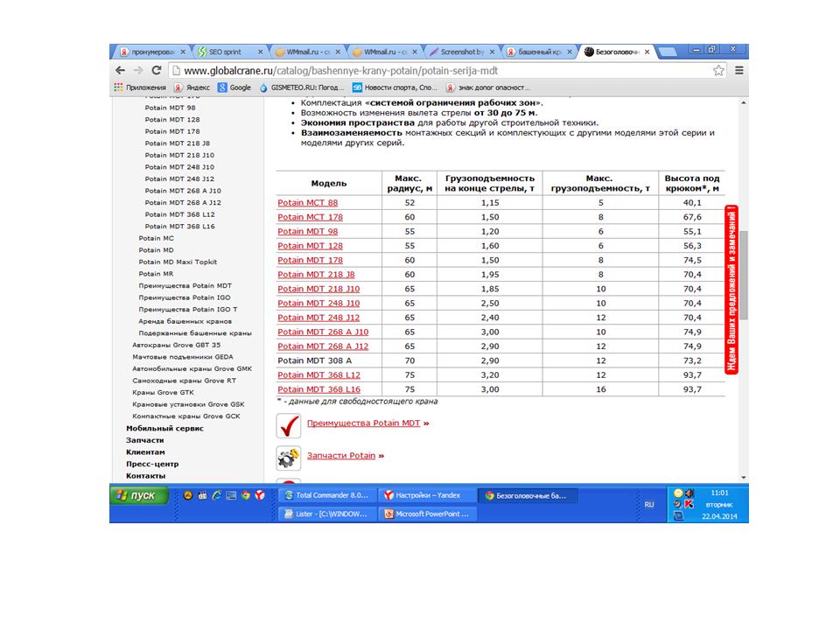Close the SEO sprint tab
Screen dimensions: 840x630
tap(261, 52)
